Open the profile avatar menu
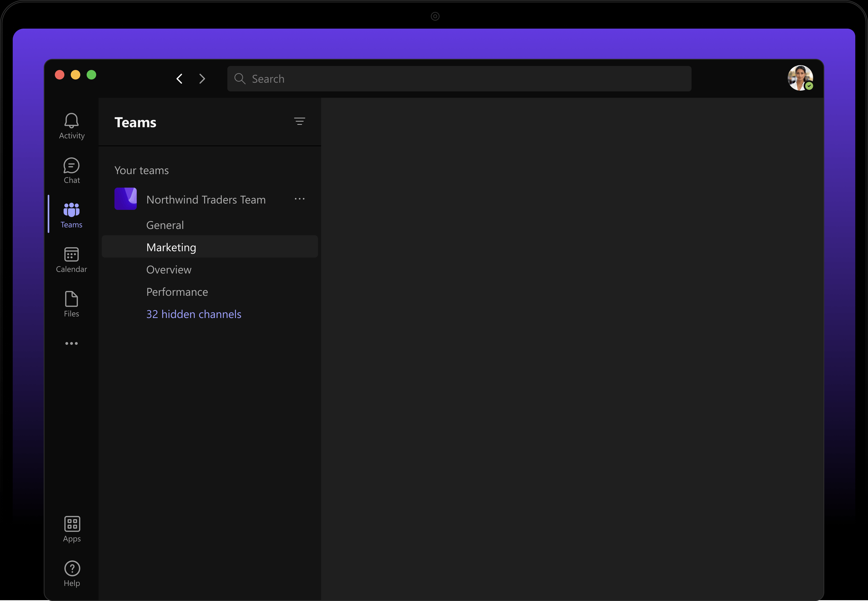 [x=800, y=78]
